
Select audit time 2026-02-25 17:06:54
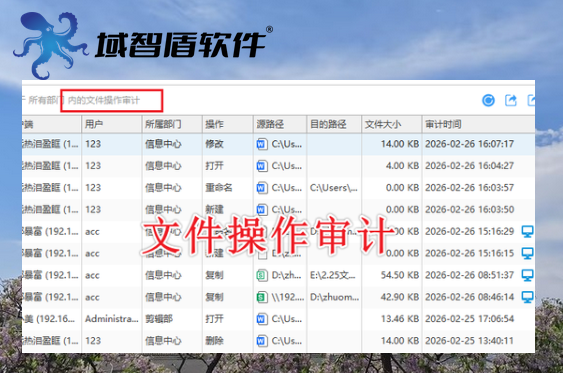[470, 319]
